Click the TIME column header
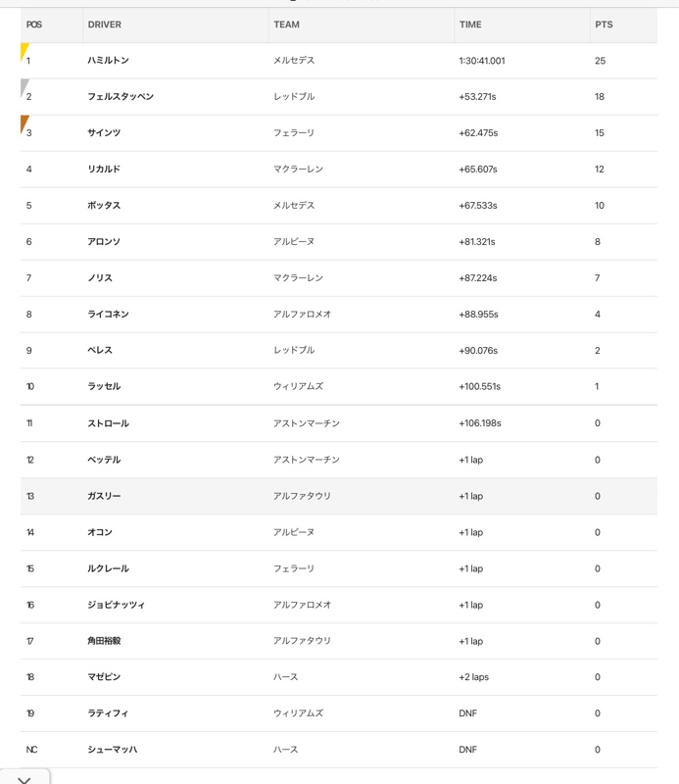 (470, 24)
